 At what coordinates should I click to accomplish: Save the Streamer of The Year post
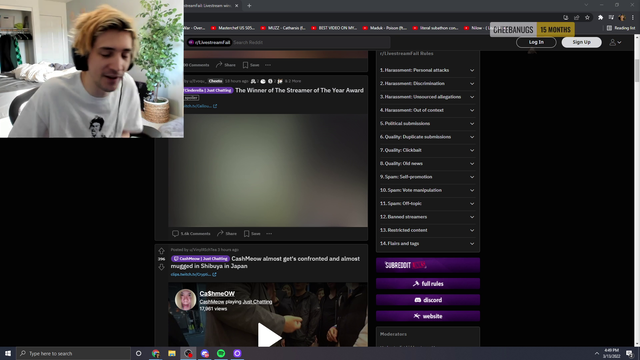(x=252, y=233)
